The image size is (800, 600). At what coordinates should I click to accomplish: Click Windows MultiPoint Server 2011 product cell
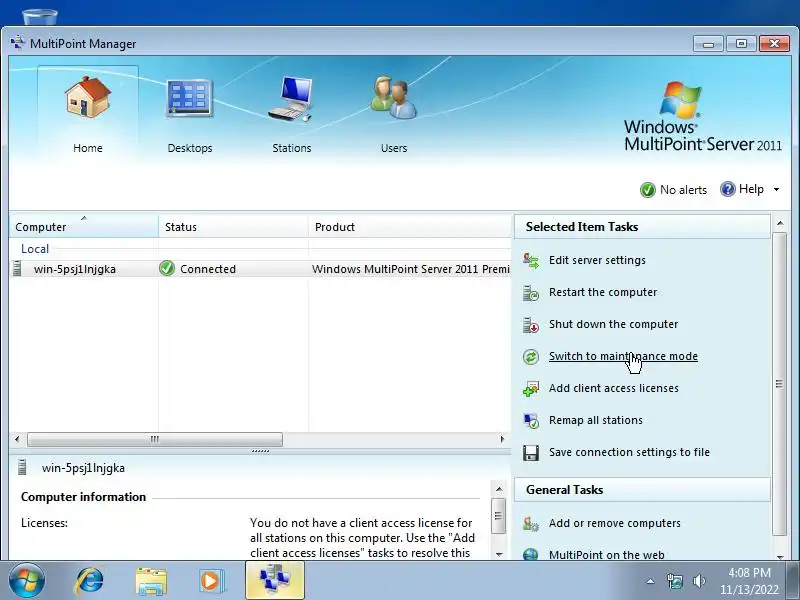[x=411, y=269]
